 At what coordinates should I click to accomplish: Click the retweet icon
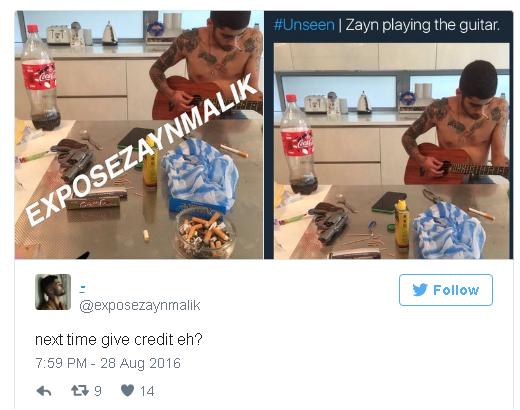coord(80,390)
